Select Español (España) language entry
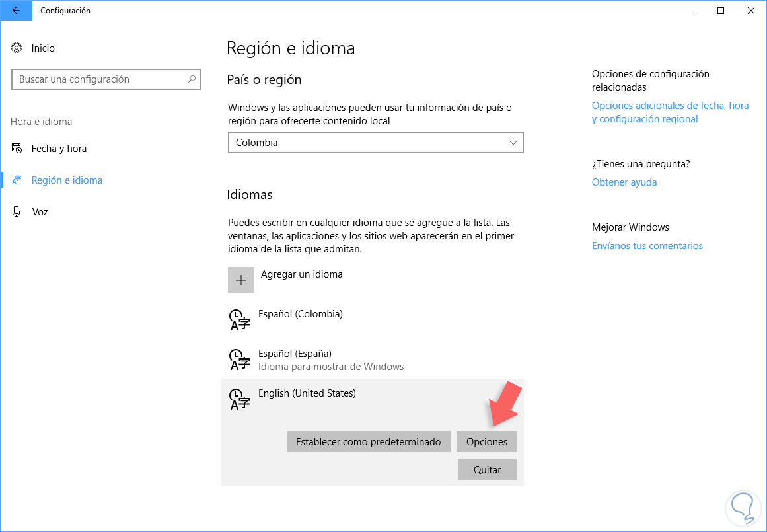Screen dimensions: 767x532 pos(372,360)
